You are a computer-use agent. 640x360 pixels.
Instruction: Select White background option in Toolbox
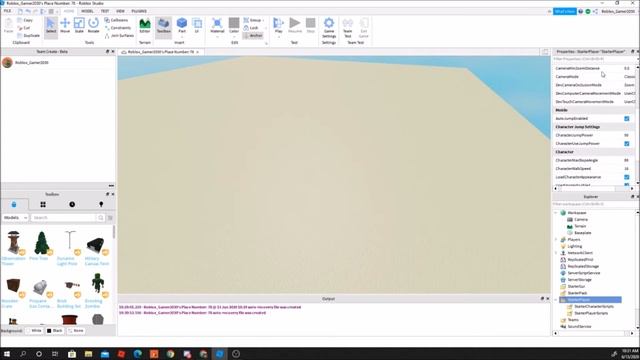(34, 331)
